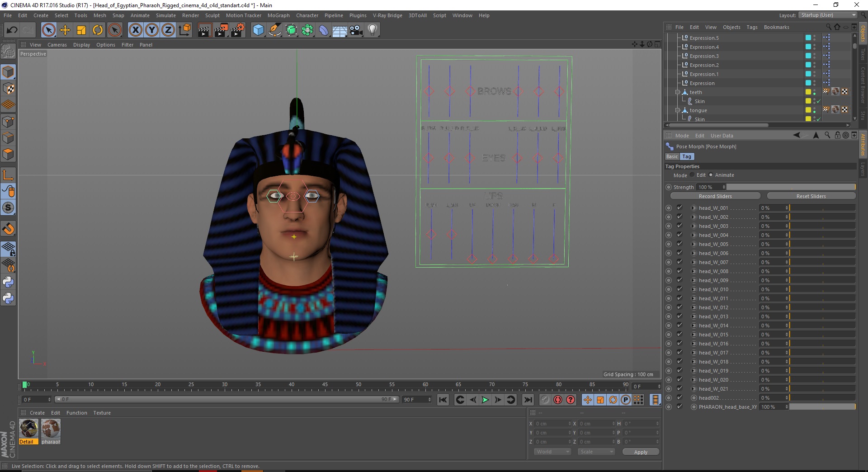868x472 pixels.
Task: Add a Cube primitive object
Action: point(258,30)
